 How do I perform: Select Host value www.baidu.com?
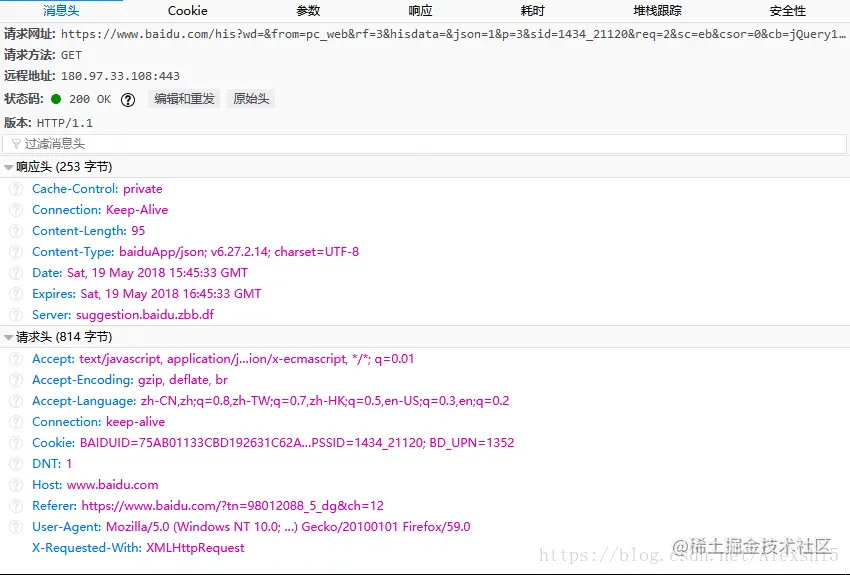coord(113,485)
